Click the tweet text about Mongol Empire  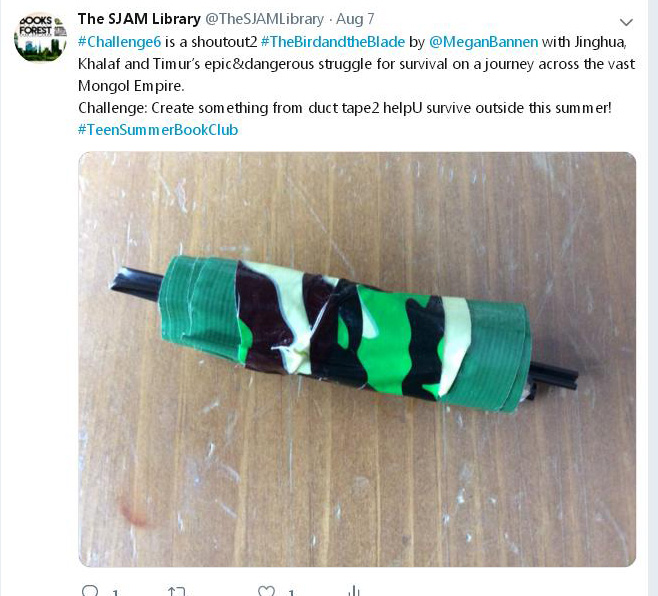[x=356, y=64]
